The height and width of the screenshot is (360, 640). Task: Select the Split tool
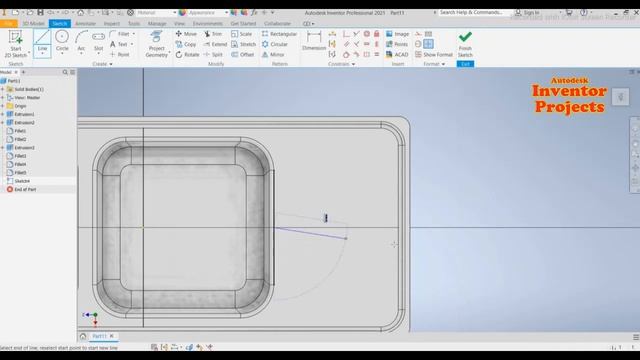[213, 54]
